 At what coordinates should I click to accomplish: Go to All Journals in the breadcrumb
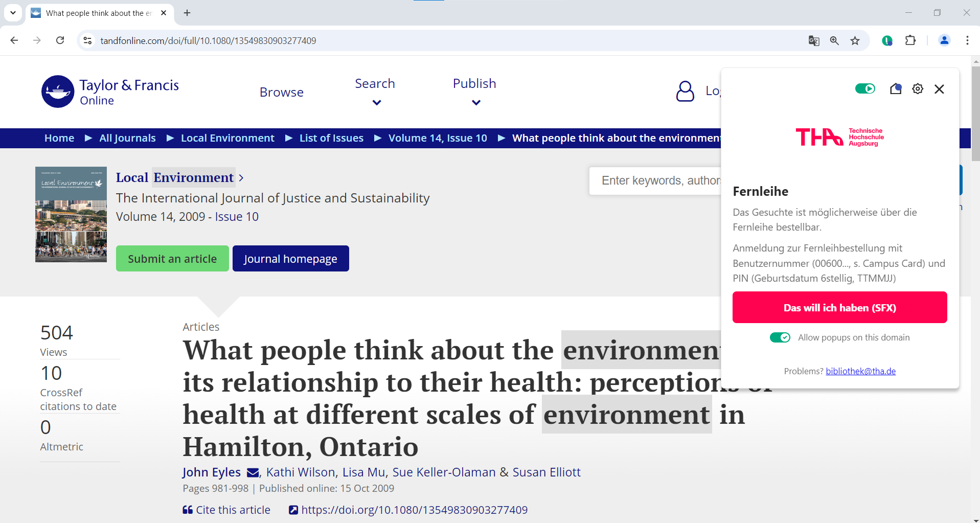point(127,138)
